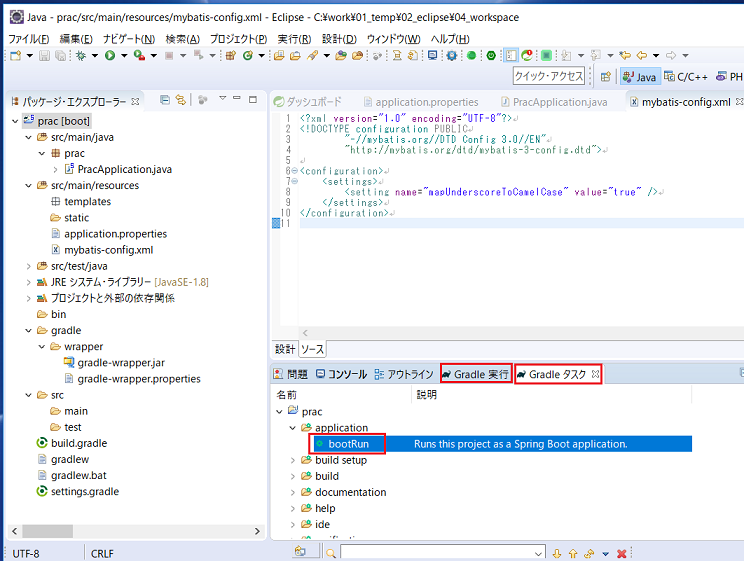
Task: Maximize the Package Explorer panel
Action: click(x=253, y=99)
